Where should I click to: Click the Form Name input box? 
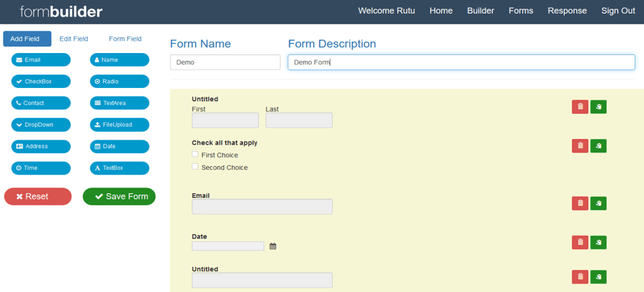coord(225,62)
